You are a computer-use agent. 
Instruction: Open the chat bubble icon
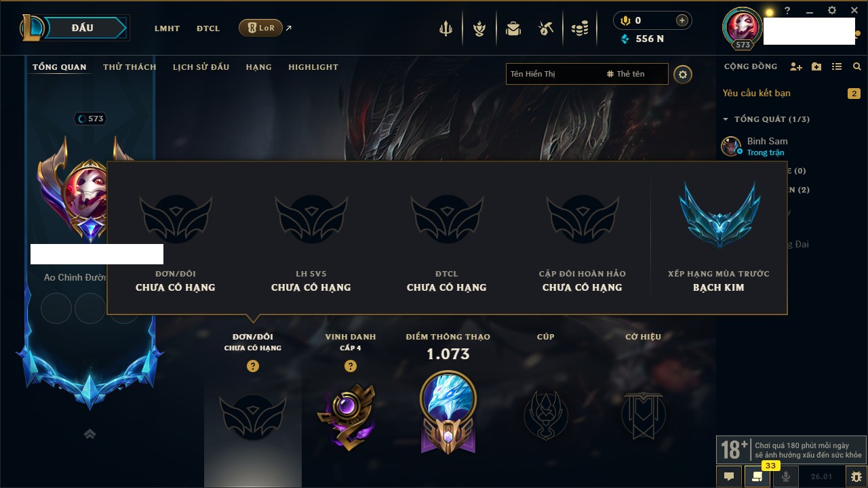(x=729, y=476)
